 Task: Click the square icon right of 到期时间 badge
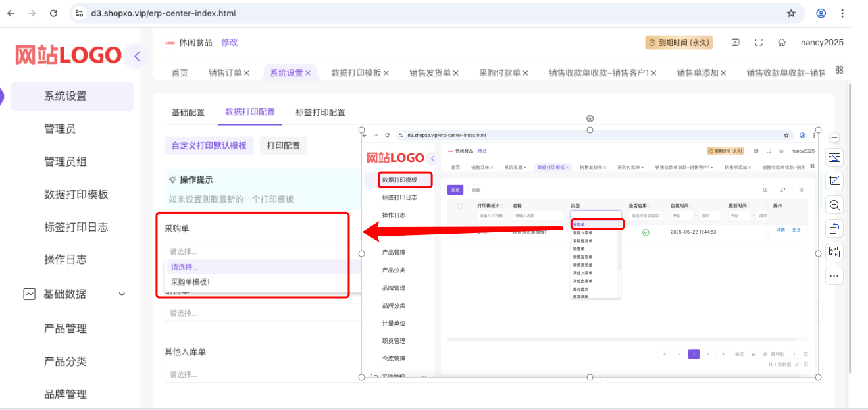pos(736,42)
